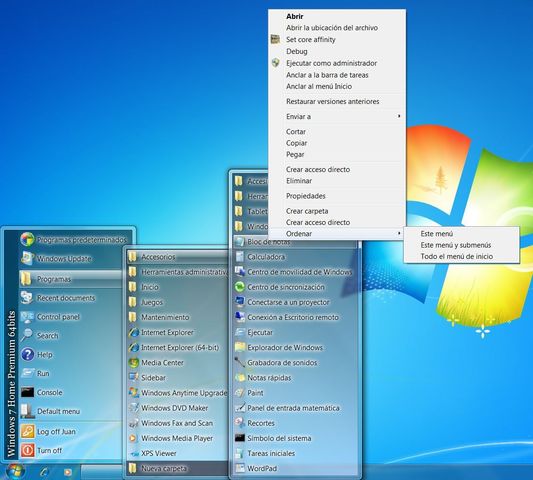Select Este menú in the Ordenar submenu
Viewport: 533px width, 480px height.
[462, 234]
